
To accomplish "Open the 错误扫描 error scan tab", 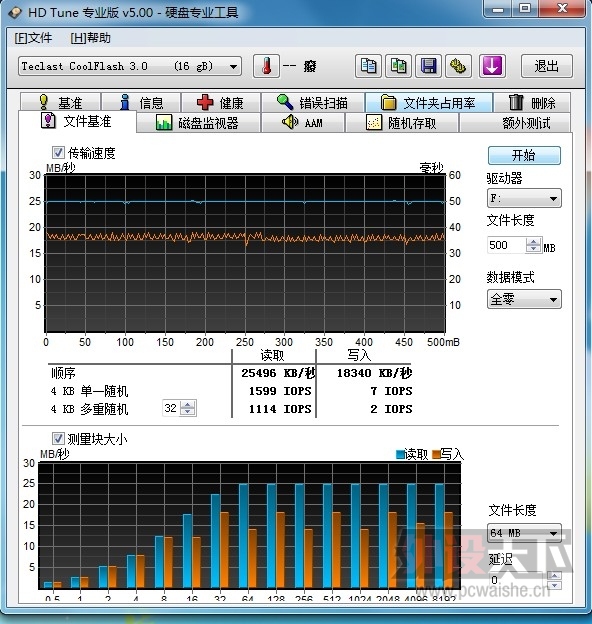I will click(x=313, y=103).
